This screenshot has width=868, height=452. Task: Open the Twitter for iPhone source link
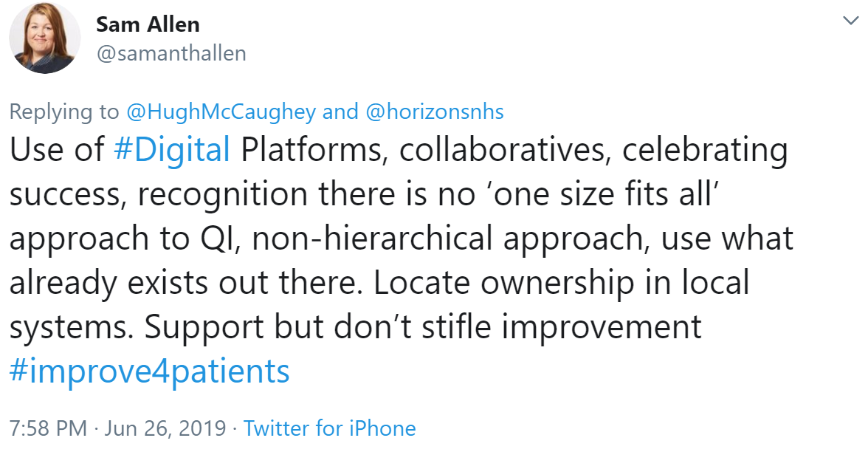click(329, 428)
